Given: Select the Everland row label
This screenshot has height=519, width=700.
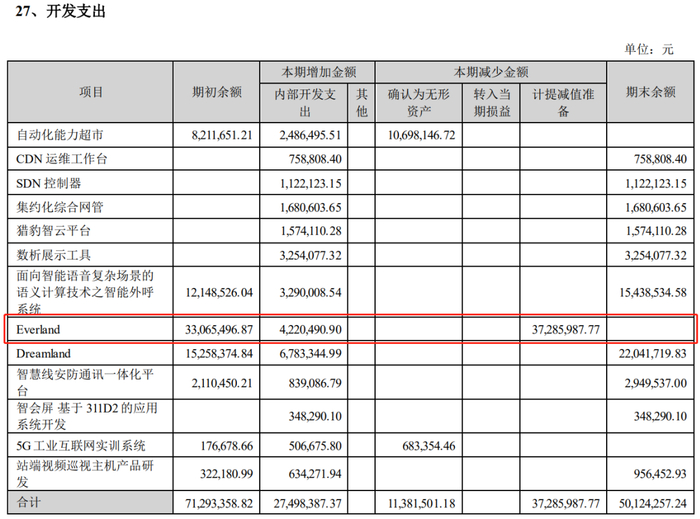Looking at the screenshot, I should [38, 329].
